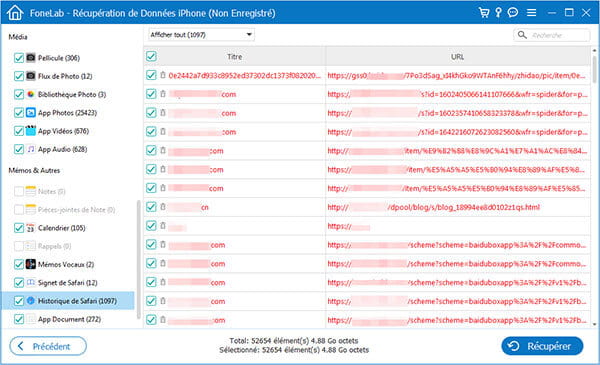Click the App Vidéos clapperboard icon

31,130
